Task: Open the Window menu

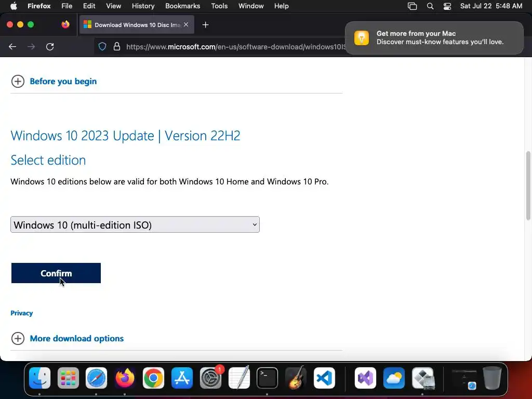Action: [251, 6]
